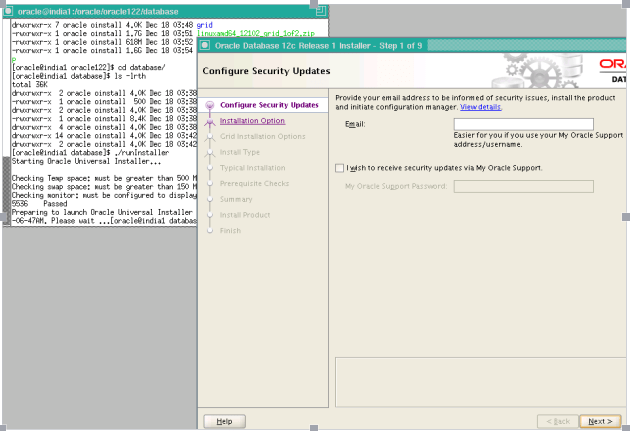Go to Installation Option step
630x431 pixels.
coord(252,121)
